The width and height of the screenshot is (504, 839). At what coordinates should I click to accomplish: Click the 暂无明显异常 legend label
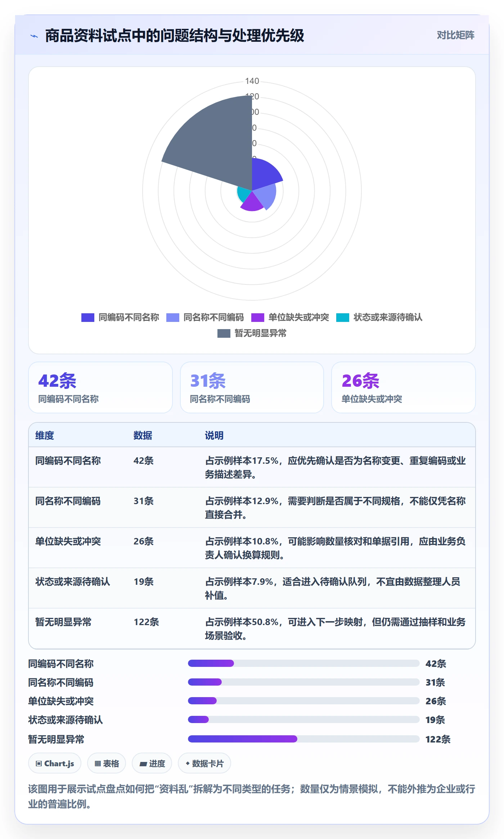pos(260,333)
